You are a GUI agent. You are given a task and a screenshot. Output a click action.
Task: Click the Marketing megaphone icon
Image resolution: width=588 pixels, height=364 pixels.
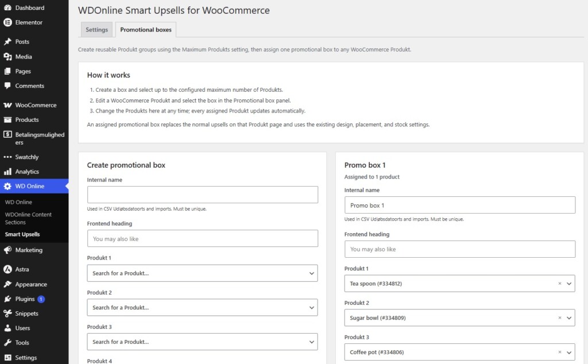tap(7, 250)
